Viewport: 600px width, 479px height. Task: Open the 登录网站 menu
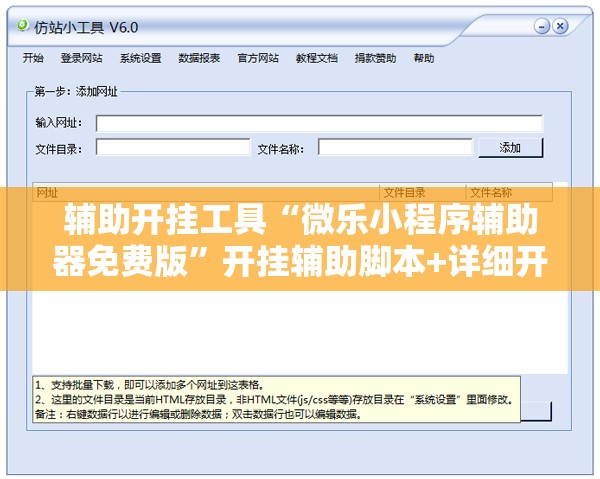coord(82,58)
